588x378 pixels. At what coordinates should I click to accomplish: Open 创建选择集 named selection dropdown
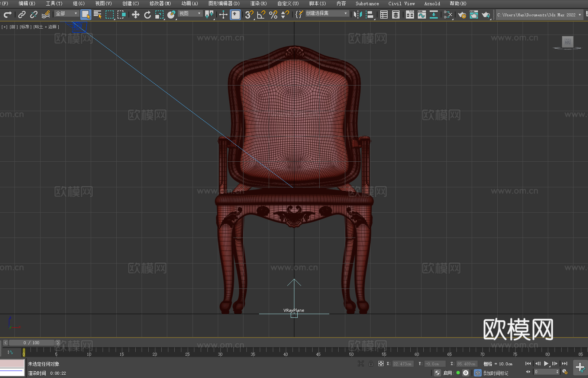(x=327, y=13)
